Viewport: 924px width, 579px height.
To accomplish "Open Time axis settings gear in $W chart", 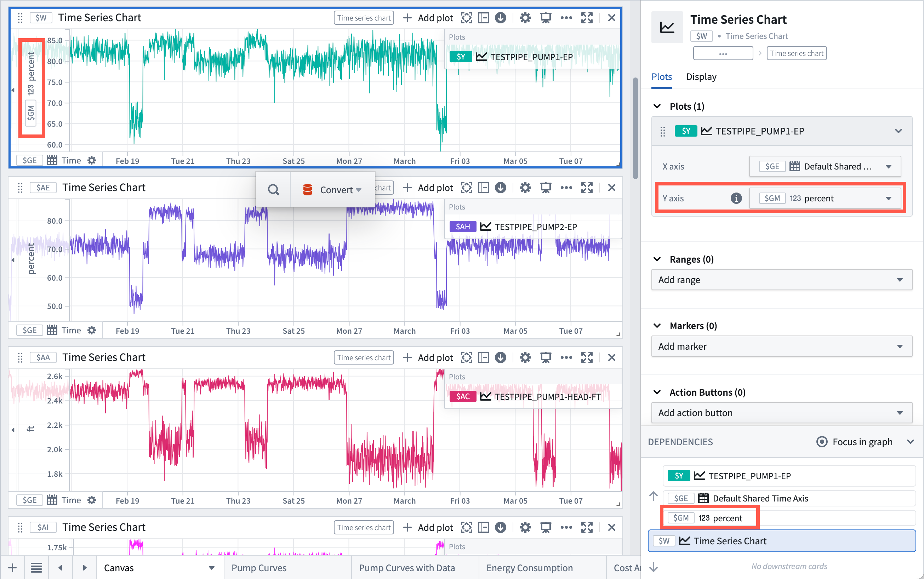I will [92, 160].
